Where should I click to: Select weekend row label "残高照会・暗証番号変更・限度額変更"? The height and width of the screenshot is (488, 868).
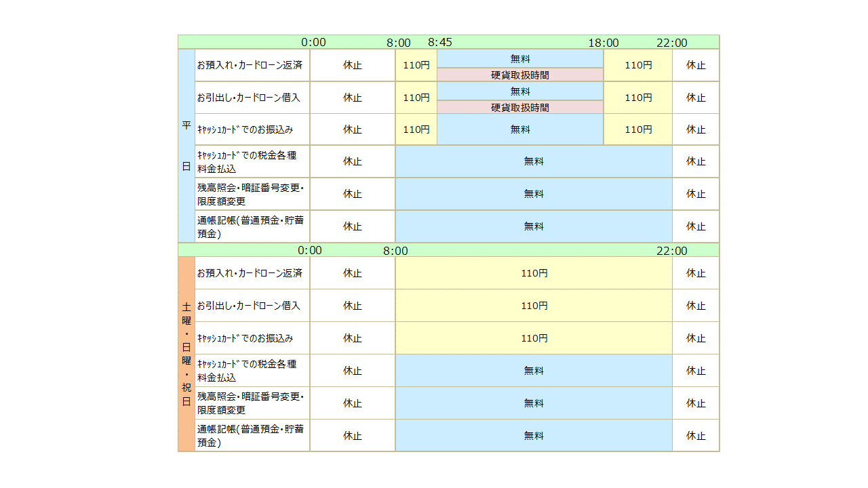(x=252, y=403)
